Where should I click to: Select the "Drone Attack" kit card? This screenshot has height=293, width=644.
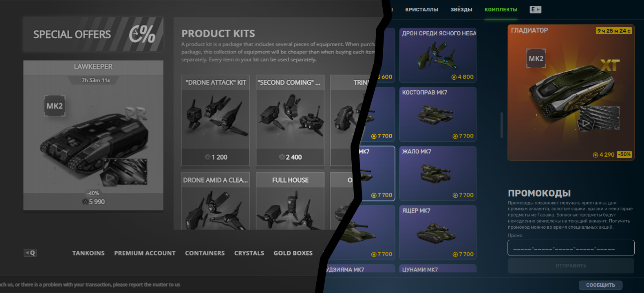[x=215, y=120]
